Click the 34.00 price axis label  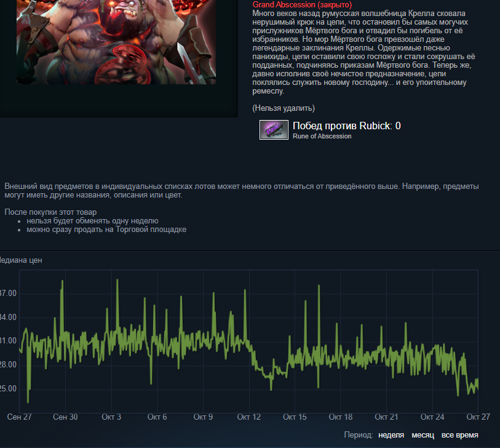(8, 317)
